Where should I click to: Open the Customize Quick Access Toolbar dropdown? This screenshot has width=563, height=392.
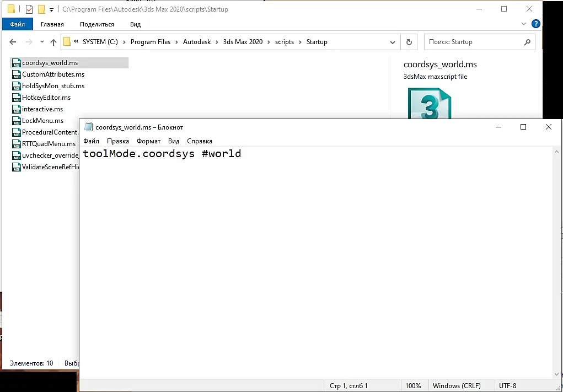(x=51, y=10)
